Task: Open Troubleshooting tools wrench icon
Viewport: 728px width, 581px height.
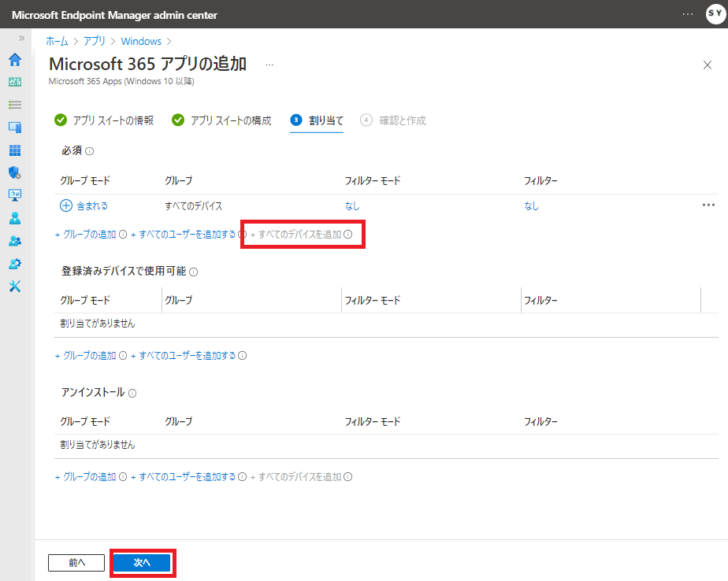Action: tap(15, 287)
